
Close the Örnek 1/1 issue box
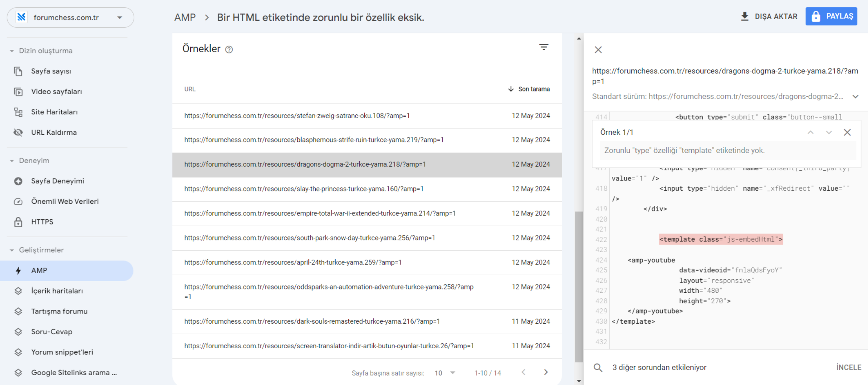coord(847,133)
